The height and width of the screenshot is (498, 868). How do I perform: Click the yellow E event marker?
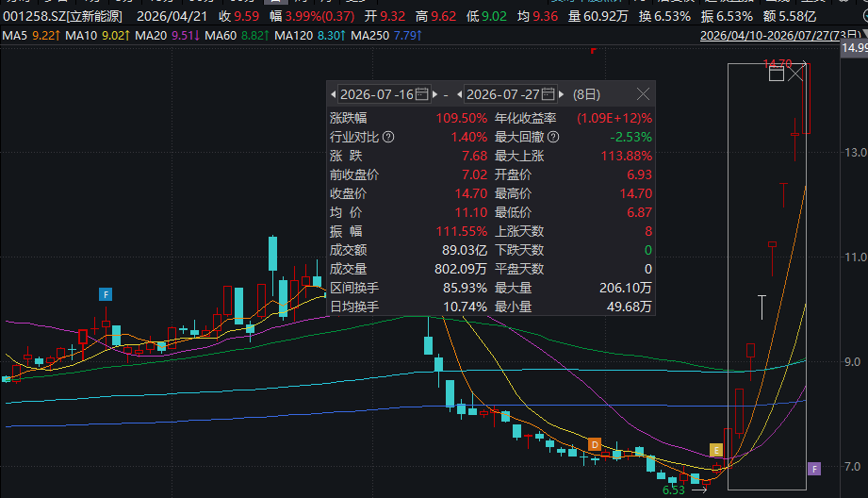(x=715, y=450)
